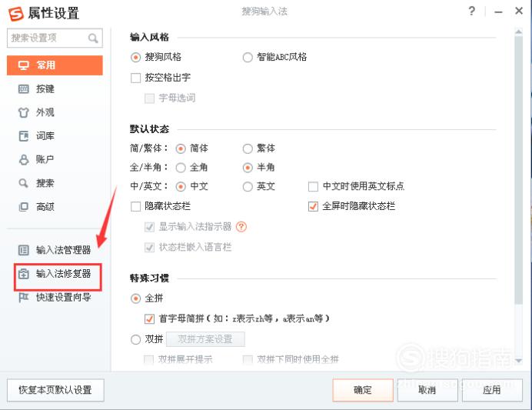Image resolution: width=532 pixels, height=410 pixels.
Task: Open the 按键 settings tab
Action: (x=55, y=89)
